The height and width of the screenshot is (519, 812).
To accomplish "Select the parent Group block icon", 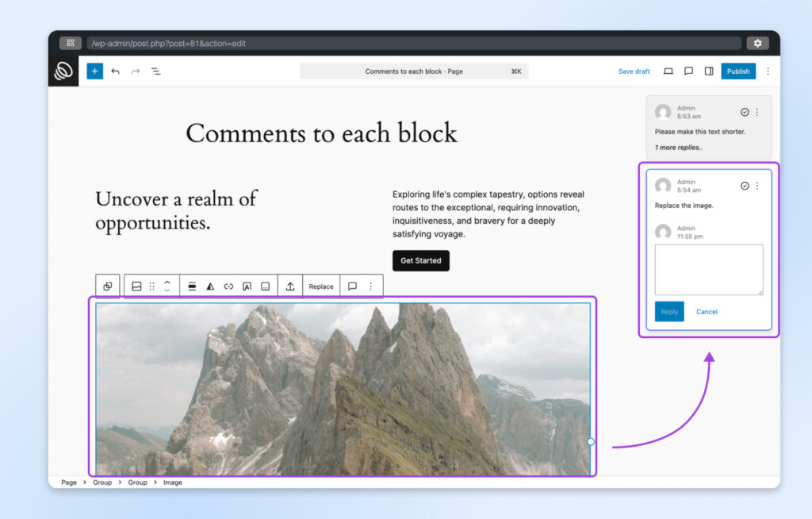I will [x=108, y=286].
